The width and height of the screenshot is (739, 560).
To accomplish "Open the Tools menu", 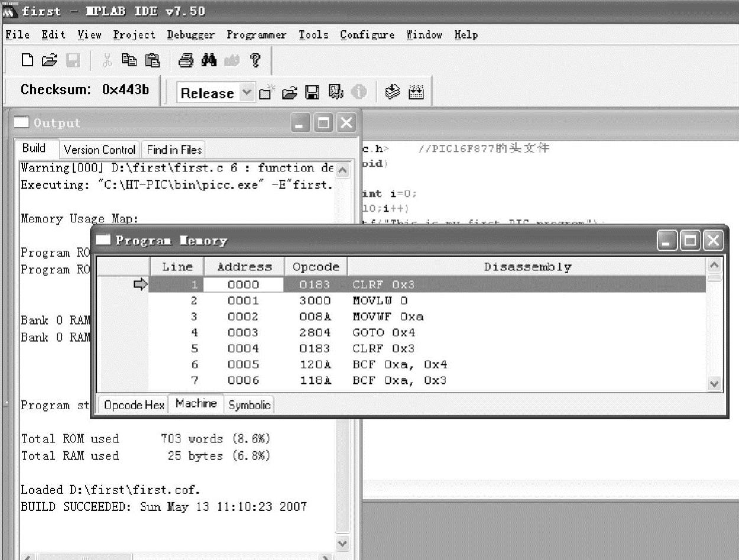I will 313,35.
